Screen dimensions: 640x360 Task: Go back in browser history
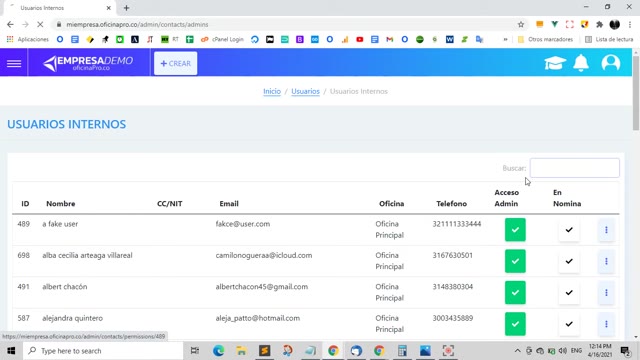(x=10, y=24)
